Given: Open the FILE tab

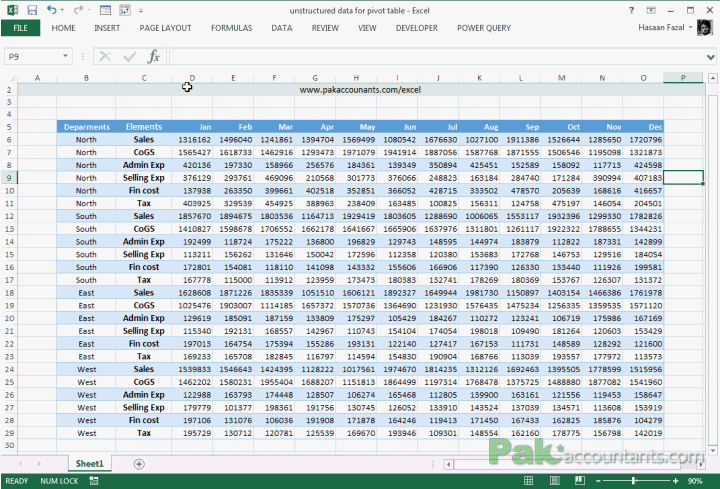Looking at the screenshot, I should (x=20, y=28).
